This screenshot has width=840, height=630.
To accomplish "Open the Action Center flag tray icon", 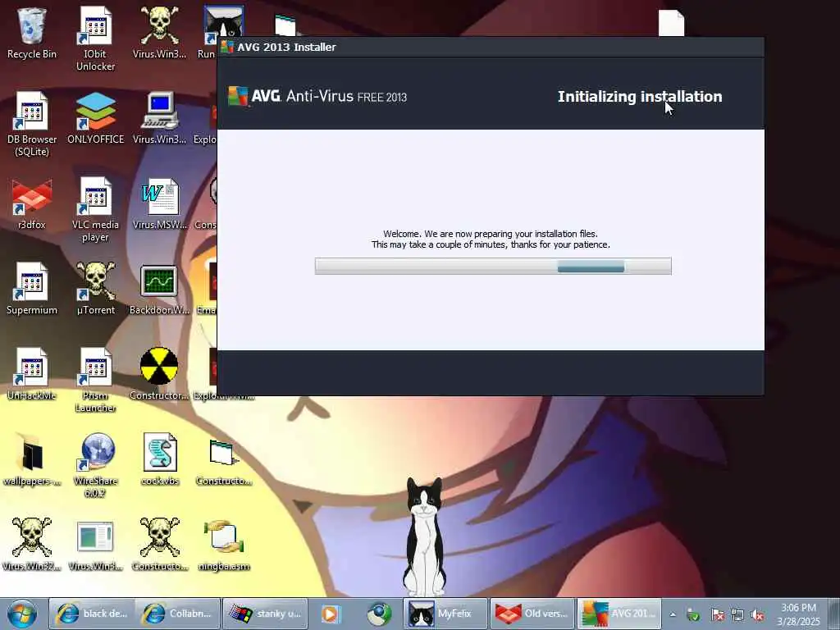I will [x=717, y=615].
